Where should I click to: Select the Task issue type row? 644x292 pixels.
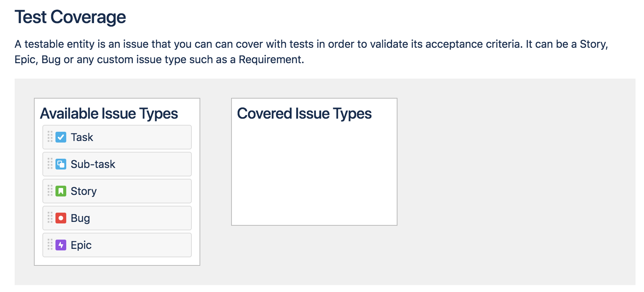click(117, 137)
